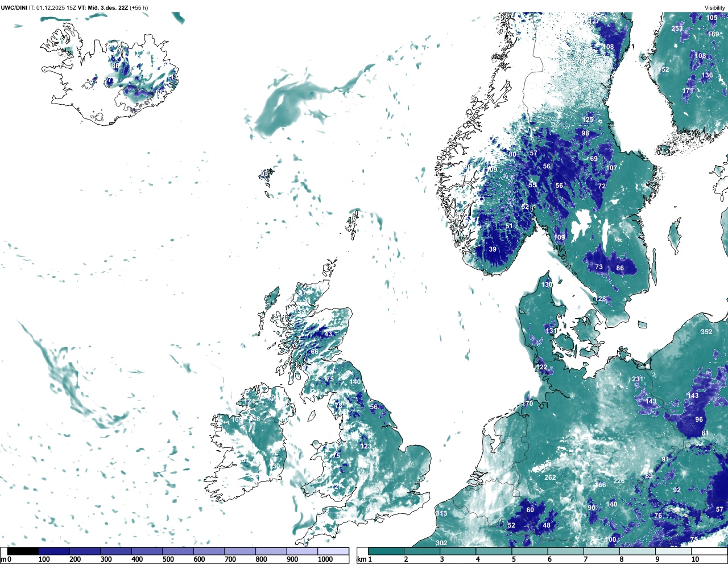
Task: Click the '92' value in eastern Central Europe
Action: point(677,490)
